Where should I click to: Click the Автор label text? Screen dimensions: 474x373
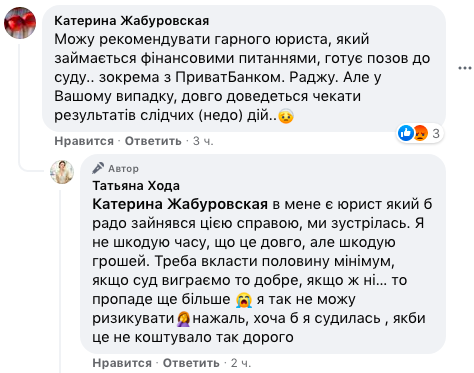(123, 169)
